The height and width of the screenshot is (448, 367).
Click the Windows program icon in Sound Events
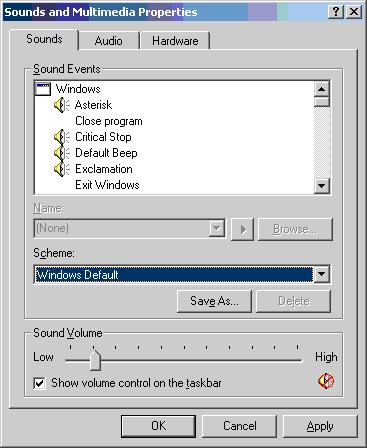pyautogui.click(x=43, y=89)
